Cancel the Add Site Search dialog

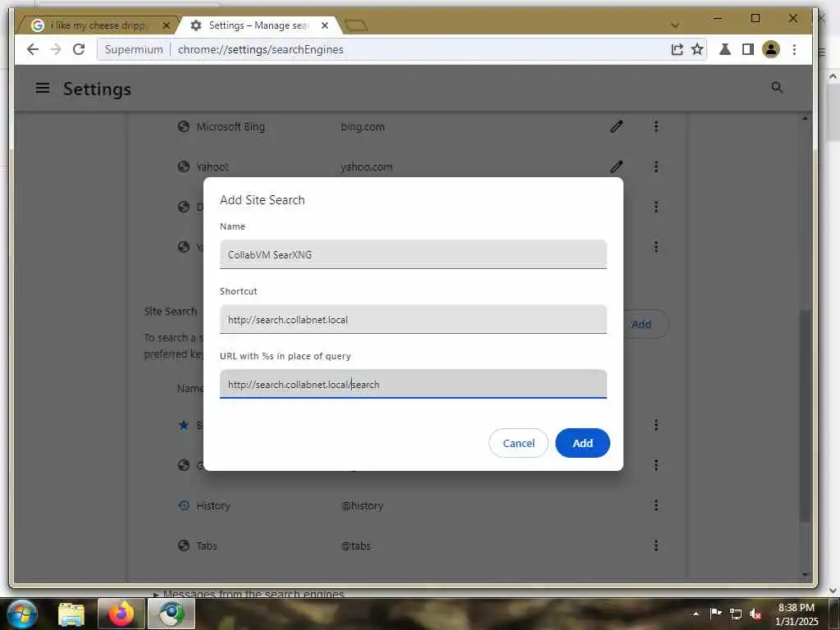click(x=518, y=443)
